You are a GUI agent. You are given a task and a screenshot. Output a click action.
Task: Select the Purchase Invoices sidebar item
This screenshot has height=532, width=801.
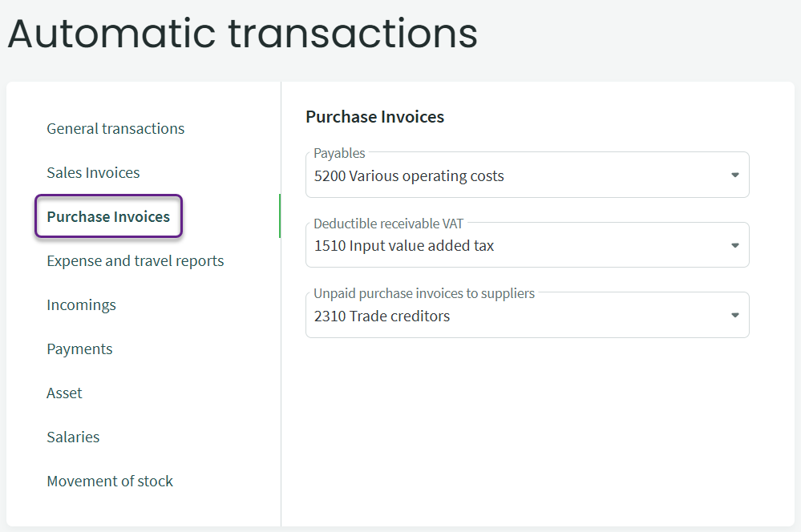coord(108,217)
